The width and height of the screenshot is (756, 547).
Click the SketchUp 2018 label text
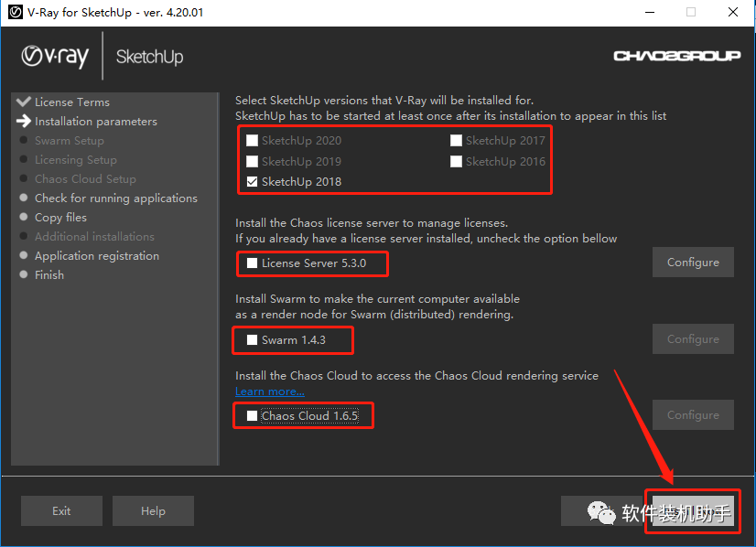301,182
